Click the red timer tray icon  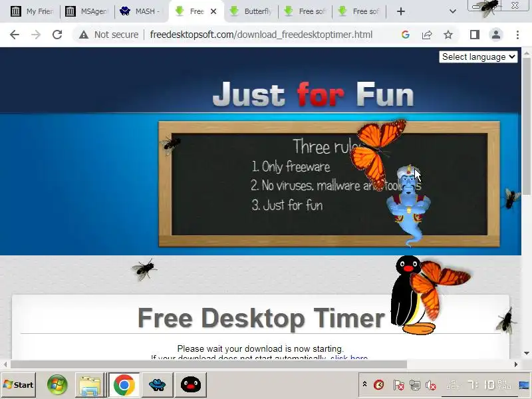pos(378,385)
